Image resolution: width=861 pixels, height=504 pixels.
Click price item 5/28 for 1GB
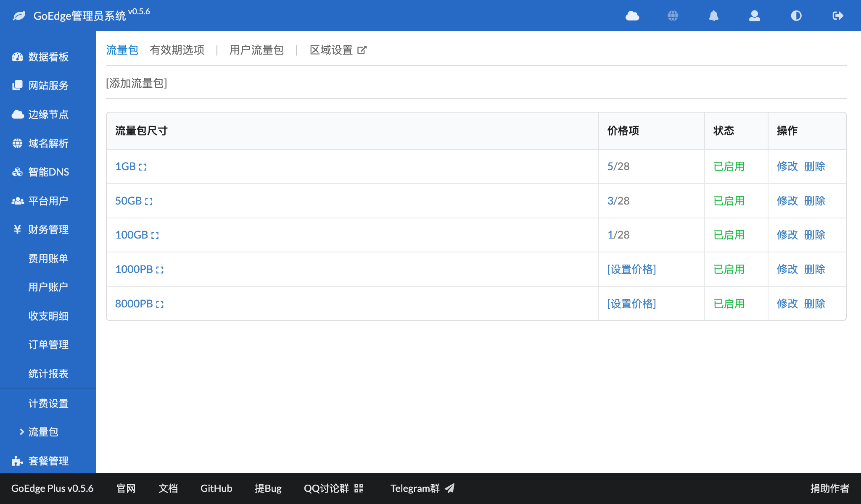[x=618, y=167]
